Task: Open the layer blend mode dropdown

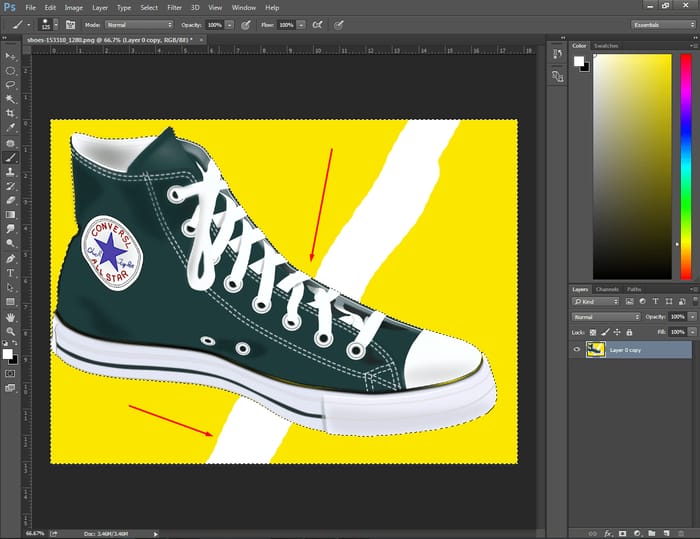Action: (x=606, y=317)
